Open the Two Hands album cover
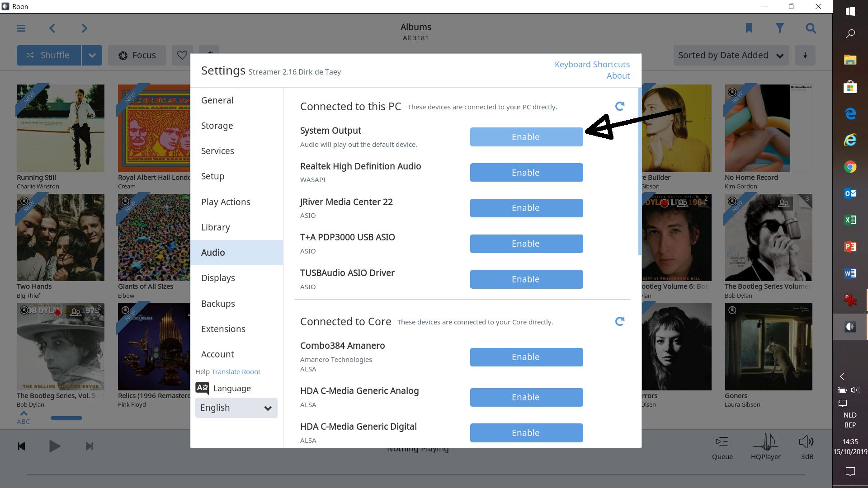This screenshot has height=488, width=868. 61,237
